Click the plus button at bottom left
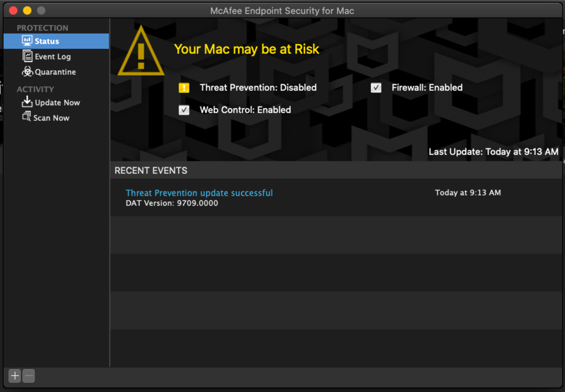Screen dimensions: 565x392 [15, 376]
